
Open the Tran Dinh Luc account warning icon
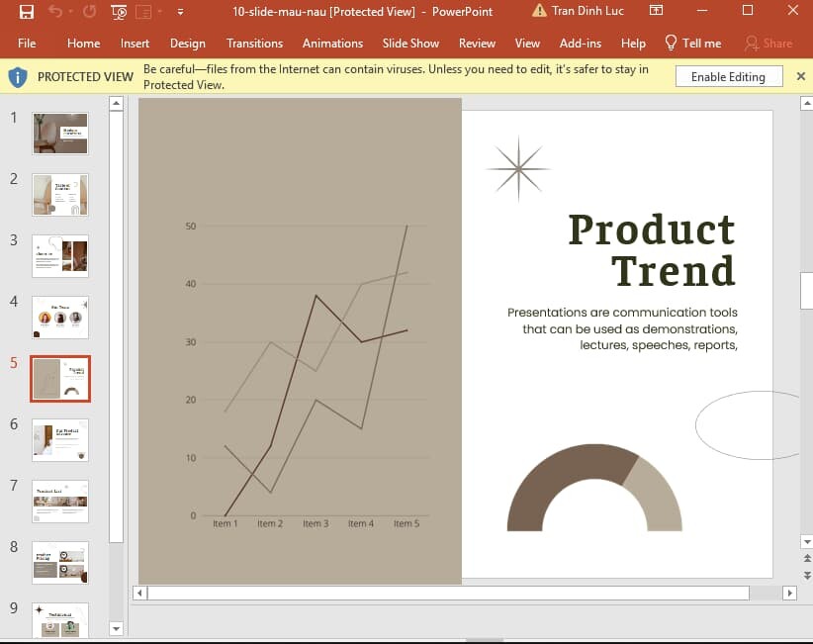(539, 11)
